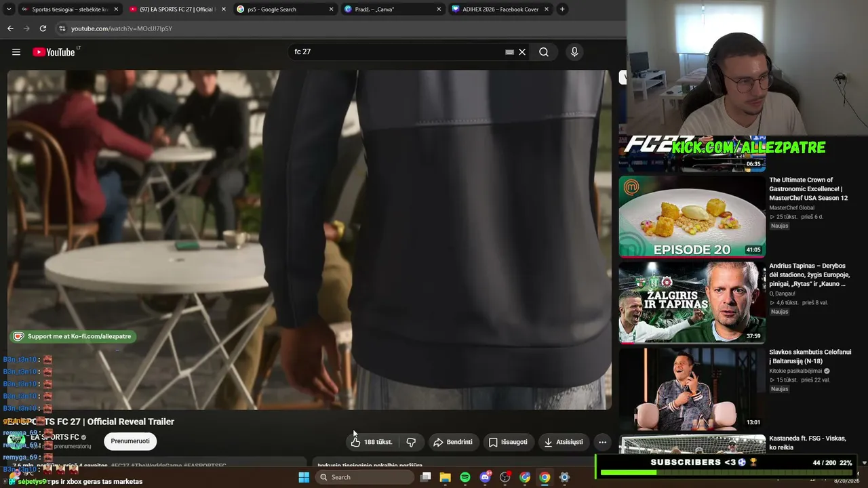Run the search with the magnifier button
868x488 pixels.
(544, 52)
